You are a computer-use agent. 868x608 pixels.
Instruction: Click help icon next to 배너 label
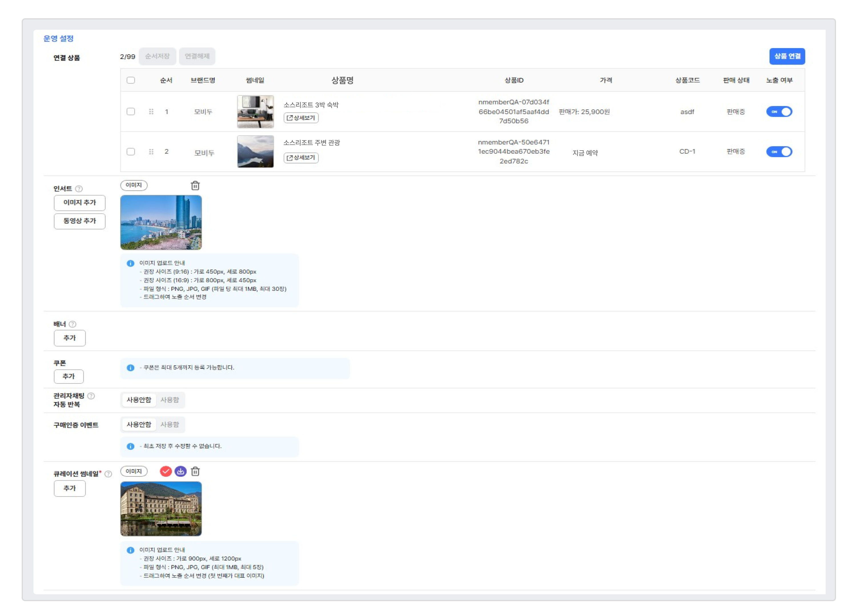73,324
